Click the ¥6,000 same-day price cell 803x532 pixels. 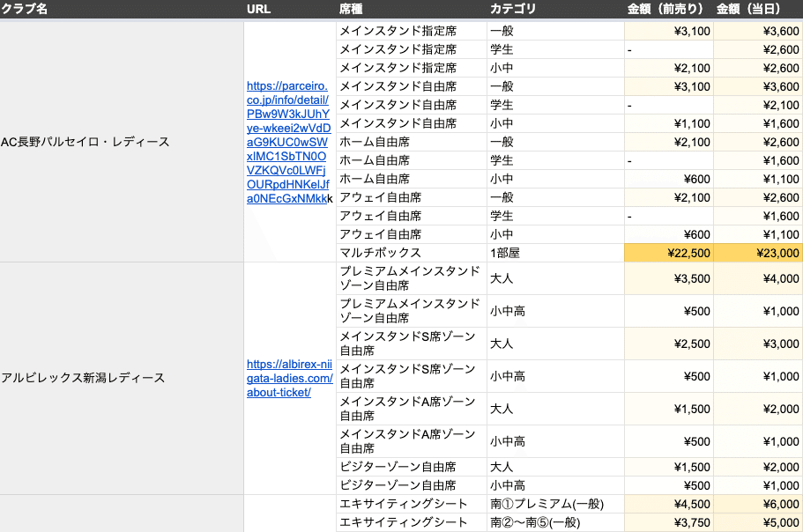click(758, 504)
